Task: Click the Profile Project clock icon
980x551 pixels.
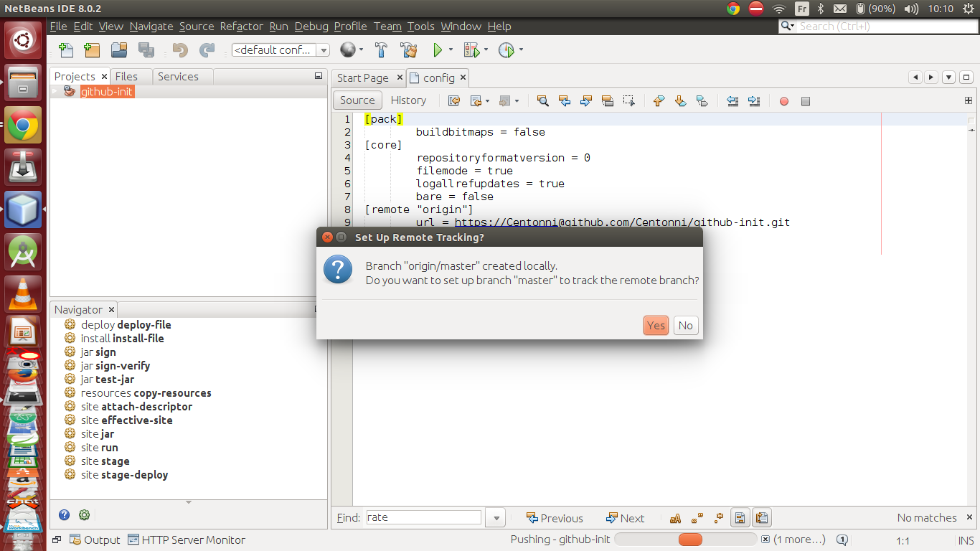Action: 507,50
